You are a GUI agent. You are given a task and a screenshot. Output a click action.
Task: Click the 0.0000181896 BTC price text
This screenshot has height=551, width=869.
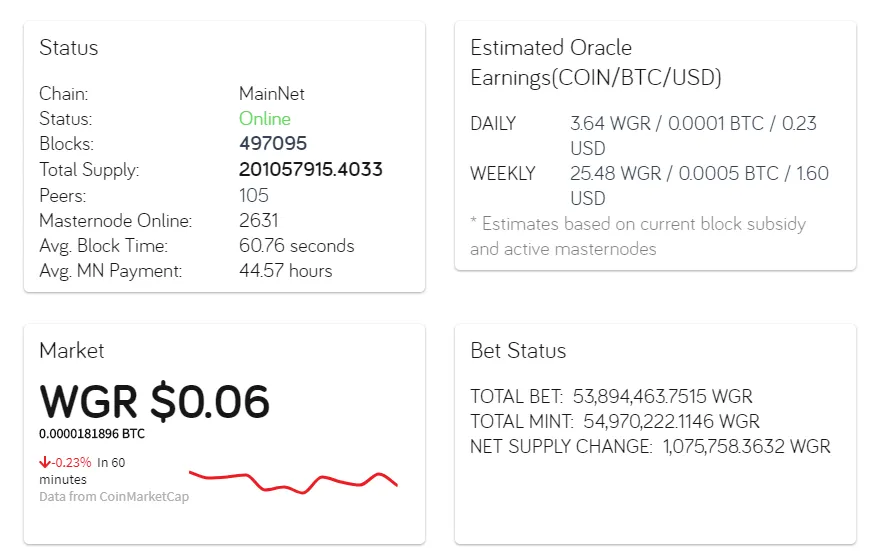click(x=92, y=434)
